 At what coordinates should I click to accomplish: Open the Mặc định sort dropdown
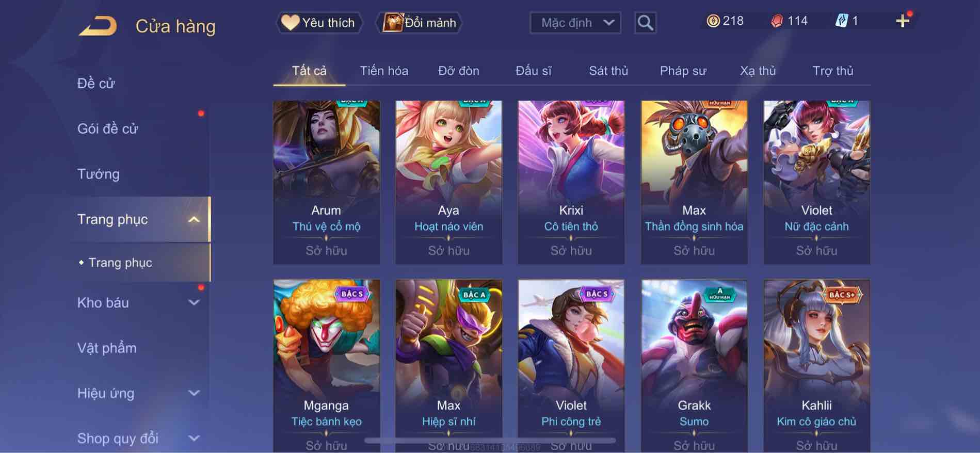click(575, 23)
